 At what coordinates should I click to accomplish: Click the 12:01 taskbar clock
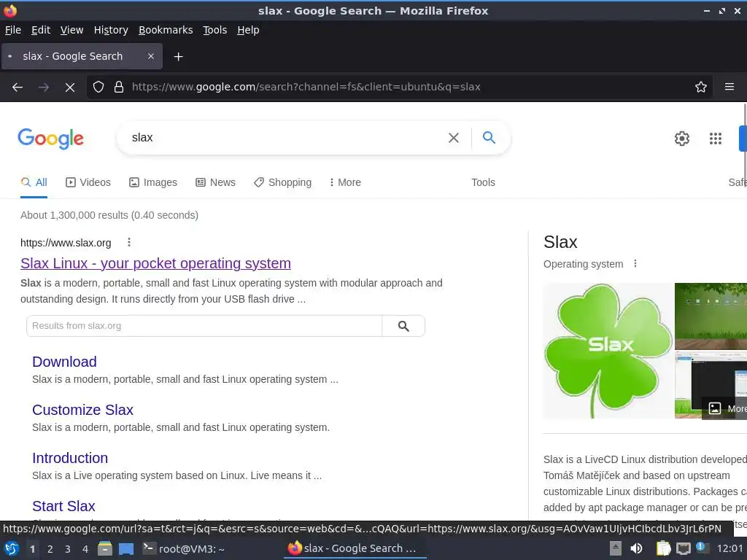tap(729, 549)
